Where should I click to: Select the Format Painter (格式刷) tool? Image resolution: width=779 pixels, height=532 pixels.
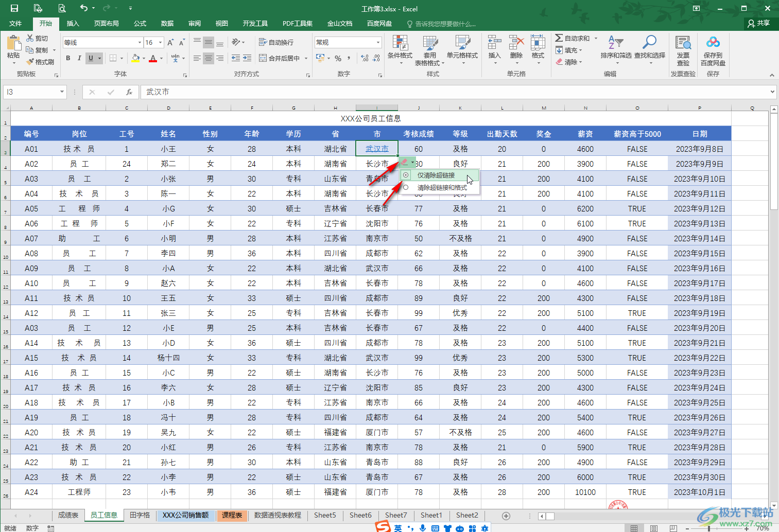click(40, 62)
